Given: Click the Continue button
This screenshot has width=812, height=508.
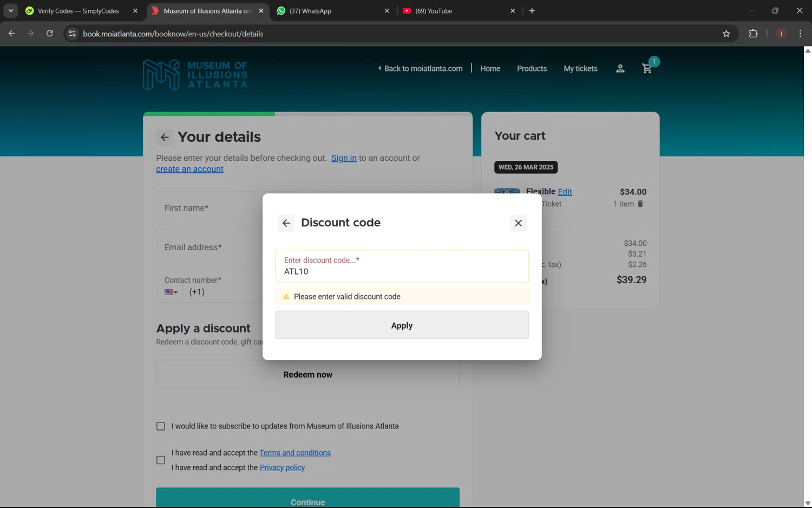Looking at the screenshot, I should (307, 498).
